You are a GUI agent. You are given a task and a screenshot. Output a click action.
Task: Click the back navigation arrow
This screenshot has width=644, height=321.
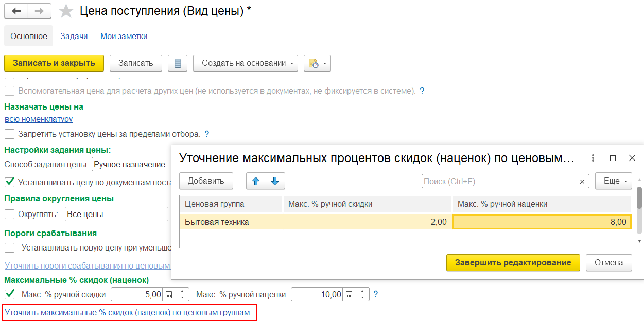pyautogui.click(x=16, y=11)
